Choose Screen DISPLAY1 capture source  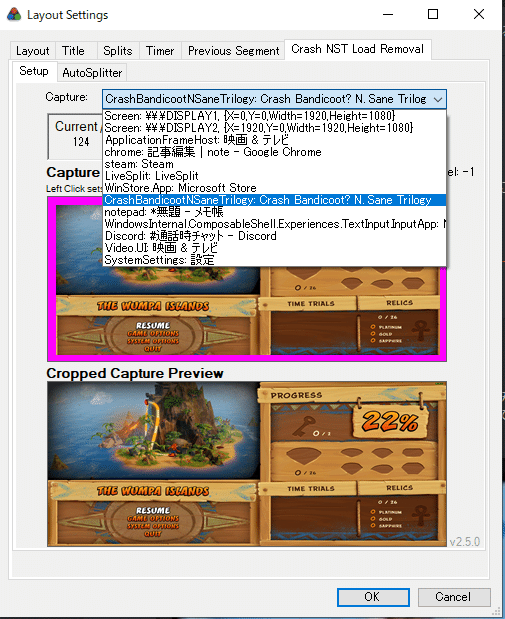(x=275, y=116)
